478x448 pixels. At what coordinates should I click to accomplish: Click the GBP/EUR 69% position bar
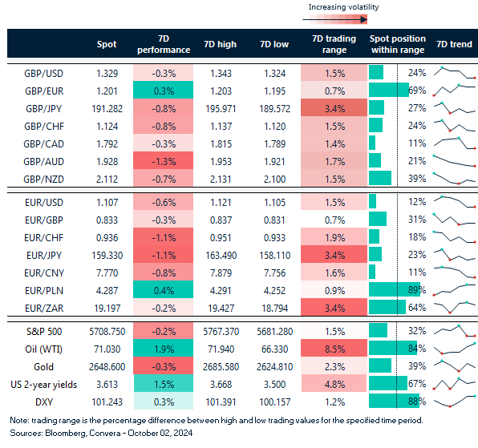pos(389,90)
